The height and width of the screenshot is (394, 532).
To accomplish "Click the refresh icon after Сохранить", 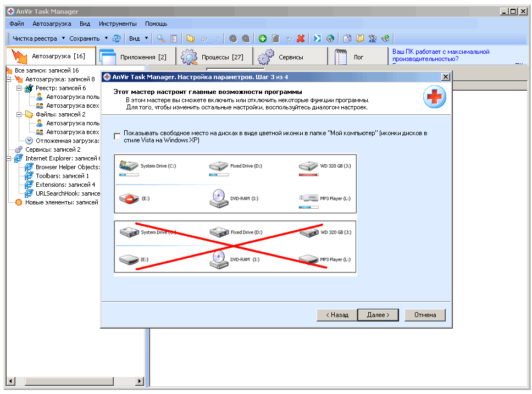I will [x=117, y=38].
